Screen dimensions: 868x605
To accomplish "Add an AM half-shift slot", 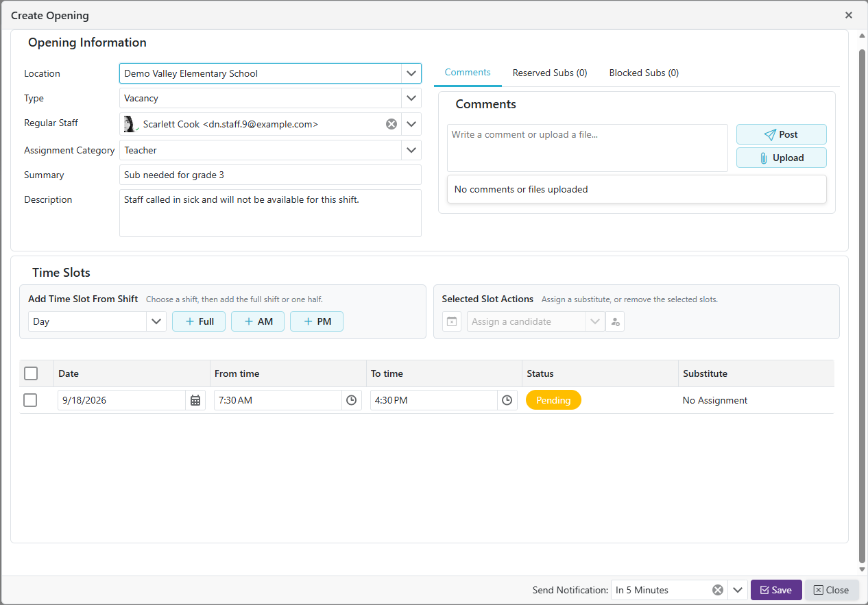I will pos(258,321).
